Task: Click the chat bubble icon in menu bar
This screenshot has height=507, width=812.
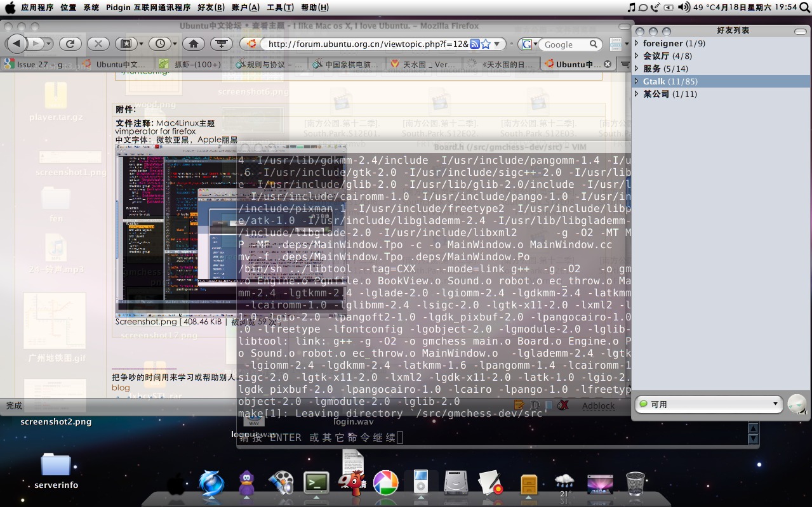Action: pyautogui.click(x=643, y=7)
